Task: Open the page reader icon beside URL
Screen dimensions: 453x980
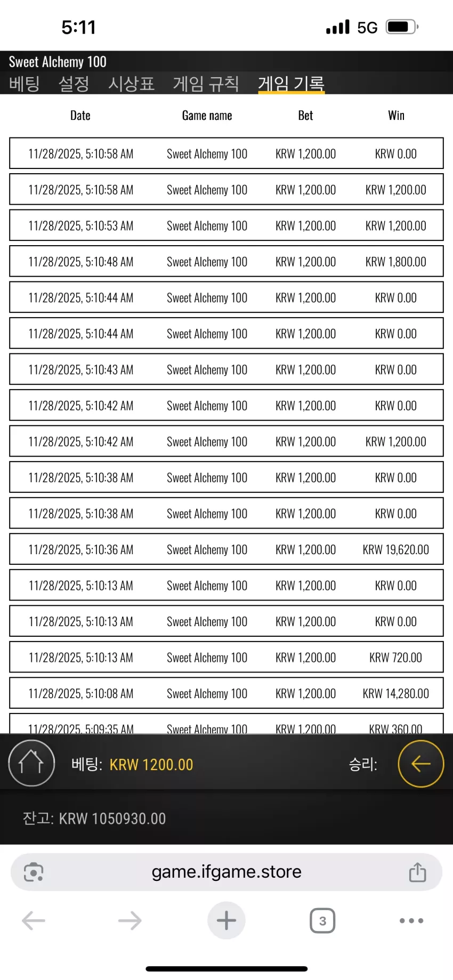Action: (x=34, y=872)
